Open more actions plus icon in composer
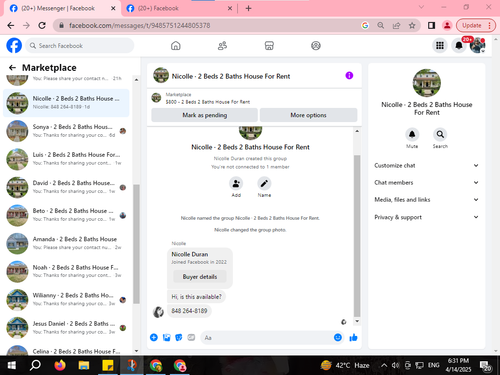Viewport: 500px width, 375px height. [154, 337]
